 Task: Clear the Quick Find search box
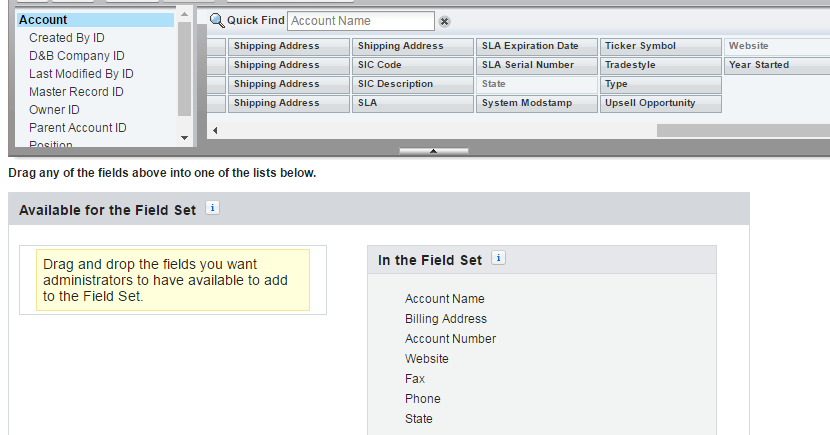[x=445, y=22]
